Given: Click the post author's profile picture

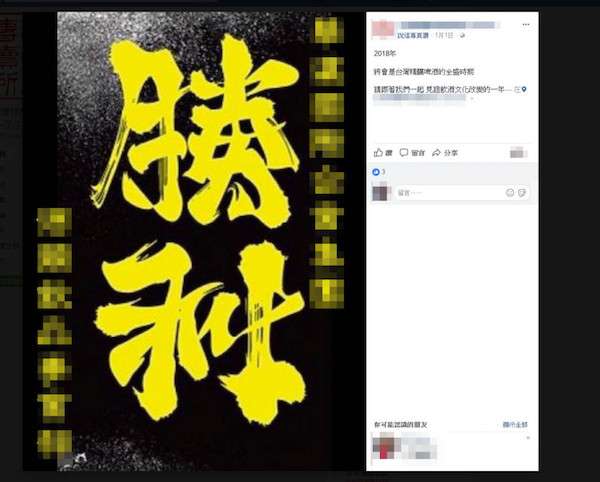Looking at the screenshot, I should (383, 29).
